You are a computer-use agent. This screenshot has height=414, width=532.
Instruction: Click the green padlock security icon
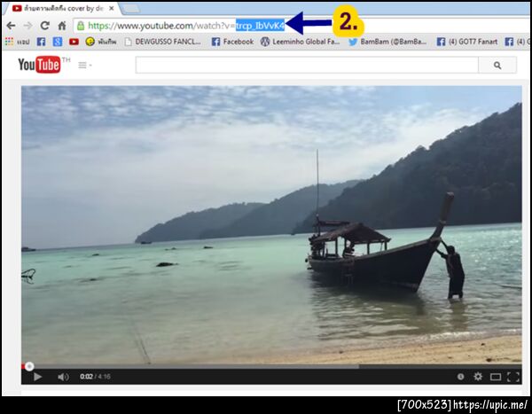(x=81, y=26)
